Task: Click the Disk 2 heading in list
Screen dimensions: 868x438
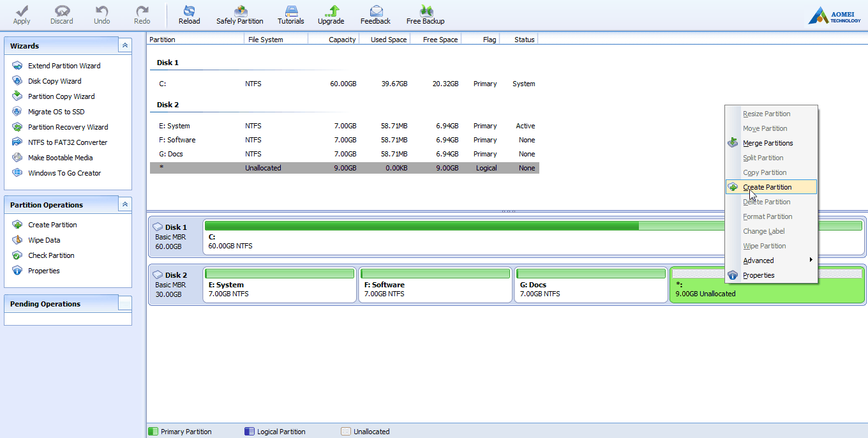Action: pos(168,105)
